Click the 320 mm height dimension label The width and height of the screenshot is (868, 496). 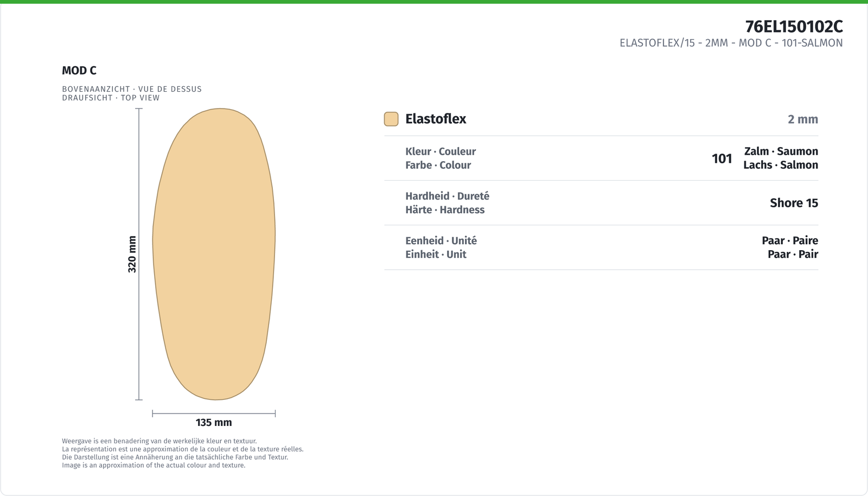click(x=132, y=254)
